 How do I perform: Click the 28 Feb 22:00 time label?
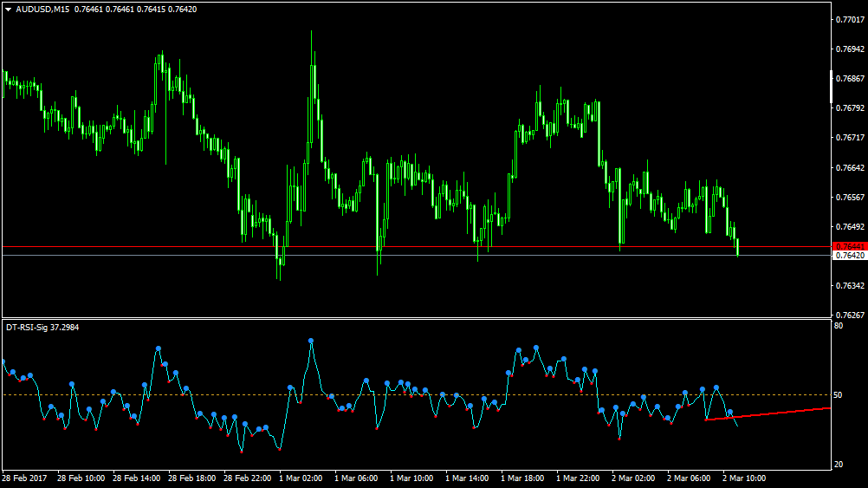247,478
